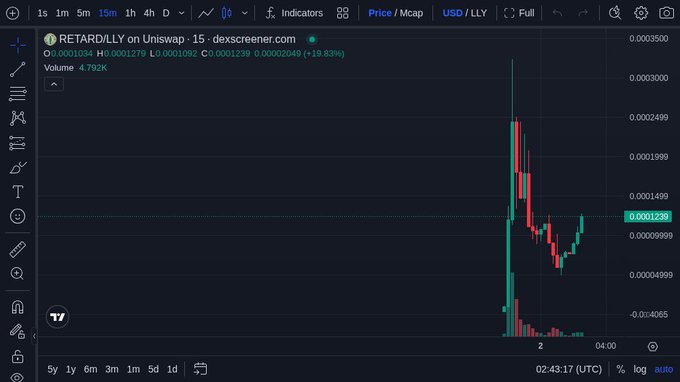680x382 pixels.
Task: Select the 1h timeframe
Action: pos(130,13)
